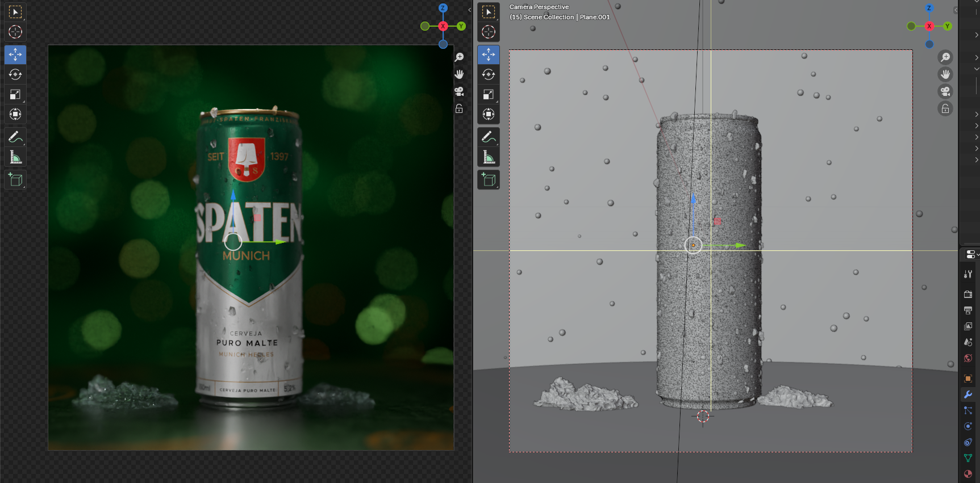Screen dimensions: 980x483
Task: Toggle camera view icon in left viewport
Action: (x=459, y=91)
